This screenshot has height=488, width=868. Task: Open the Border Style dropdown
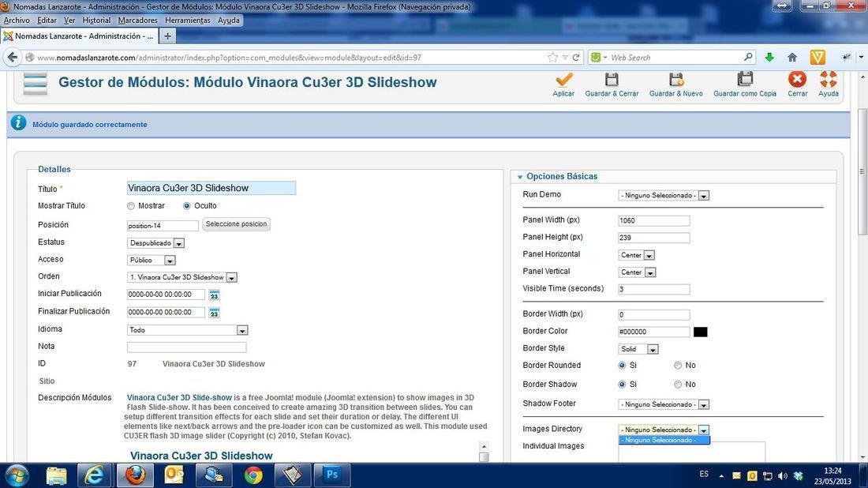(638, 350)
